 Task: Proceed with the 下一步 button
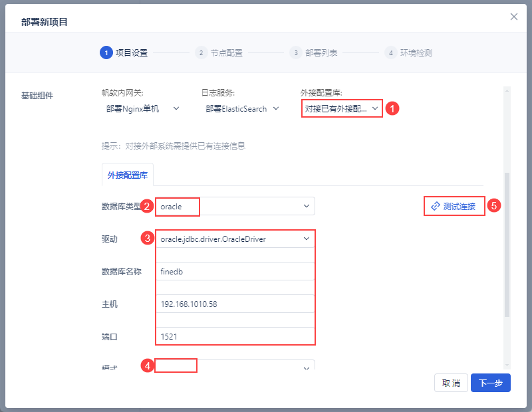(x=491, y=383)
